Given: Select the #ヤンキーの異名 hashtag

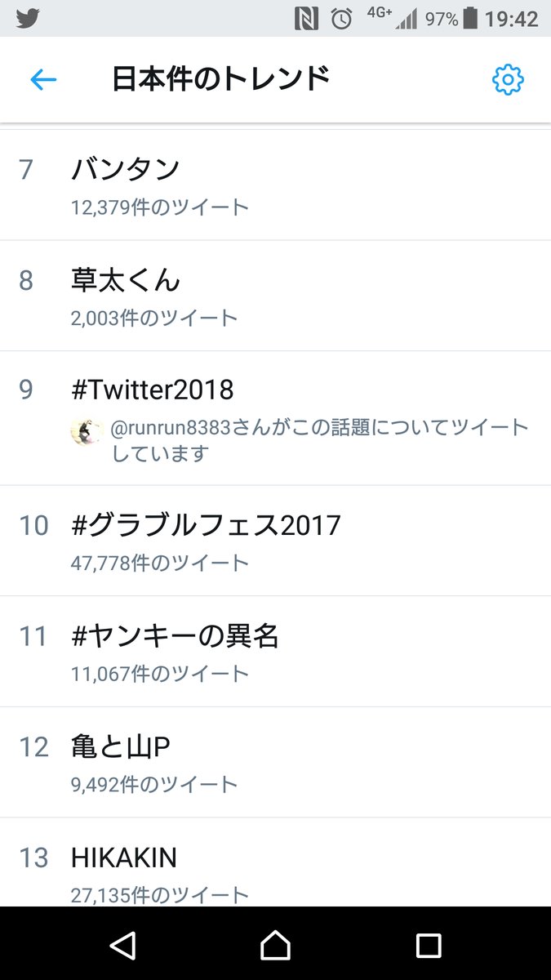Looking at the screenshot, I should [176, 635].
